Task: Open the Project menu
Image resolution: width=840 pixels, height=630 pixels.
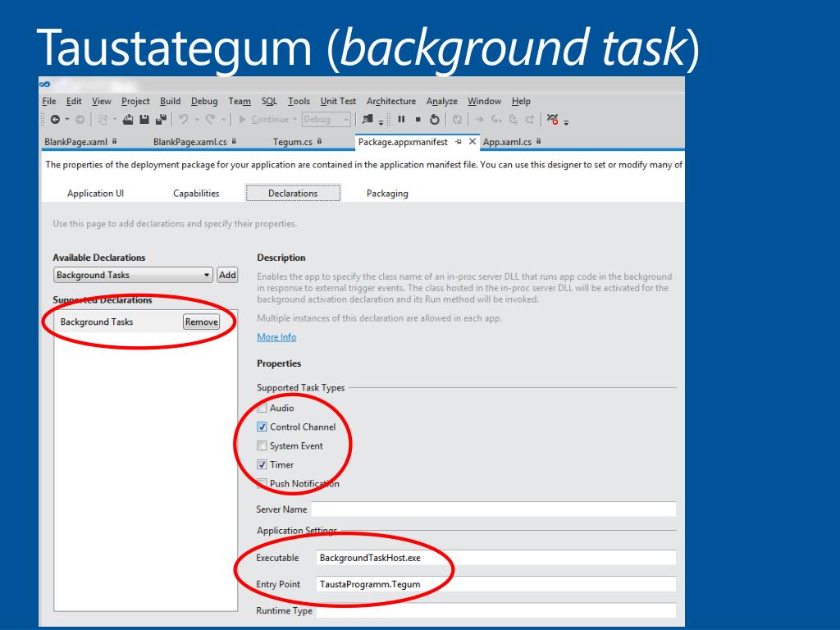Action: 135,101
